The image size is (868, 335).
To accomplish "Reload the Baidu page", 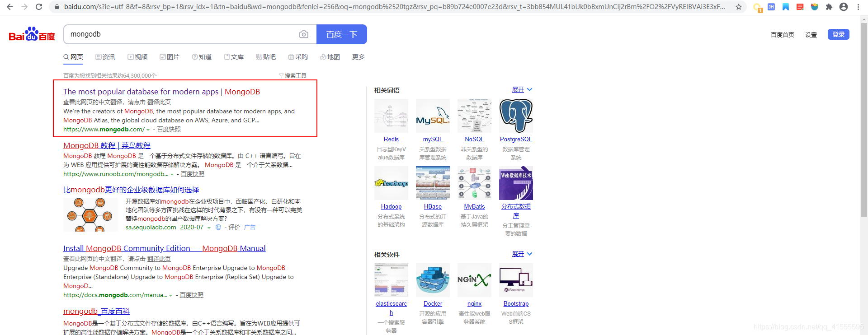I will click(39, 7).
